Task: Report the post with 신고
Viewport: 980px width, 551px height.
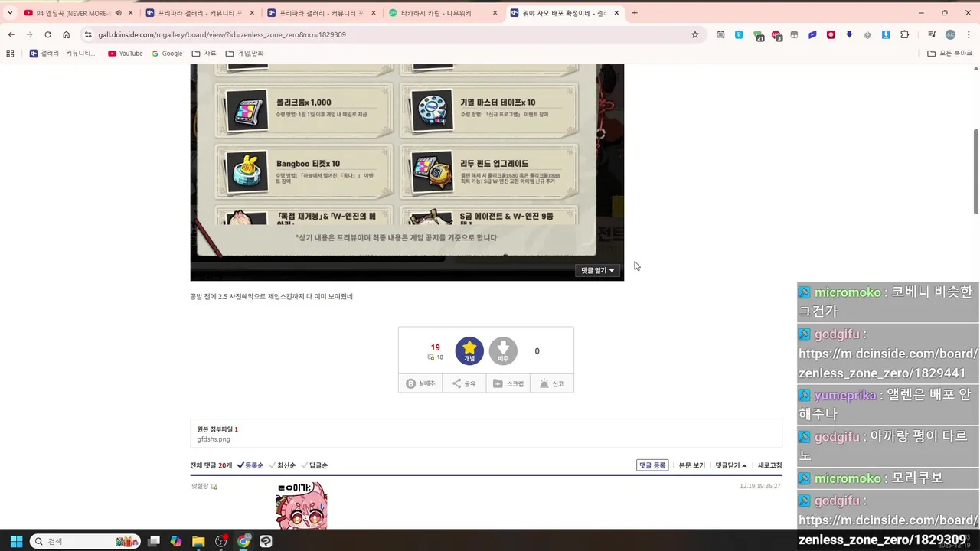Action: 552,383
